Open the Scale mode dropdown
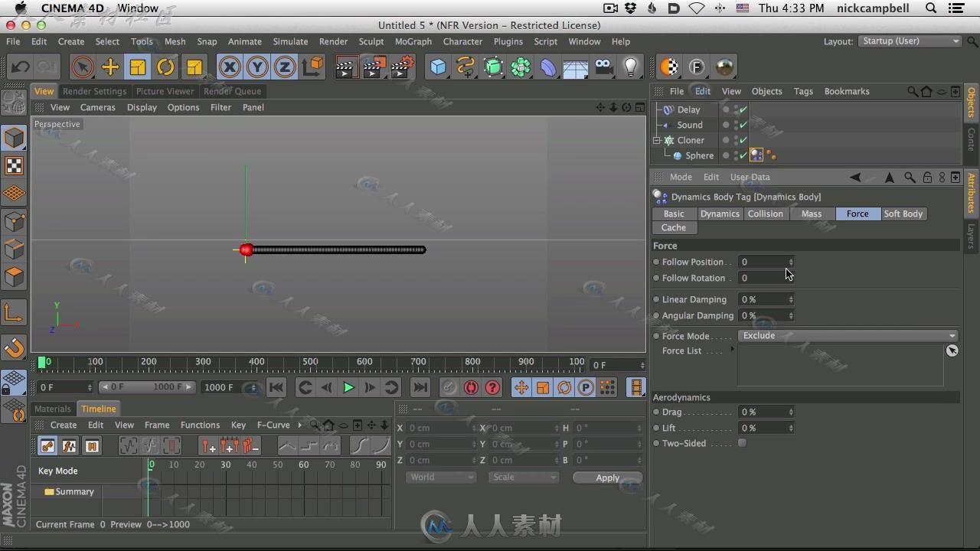 click(524, 477)
